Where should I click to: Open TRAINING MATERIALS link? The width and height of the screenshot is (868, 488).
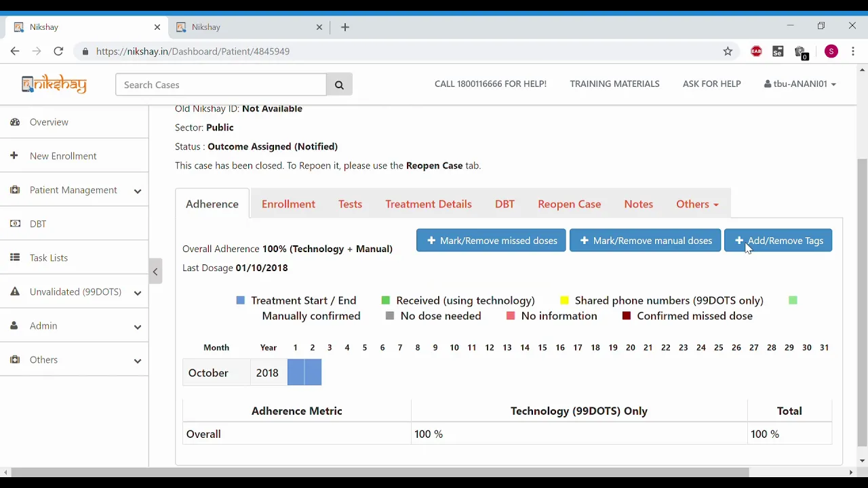pyautogui.click(x=614, y=84)
